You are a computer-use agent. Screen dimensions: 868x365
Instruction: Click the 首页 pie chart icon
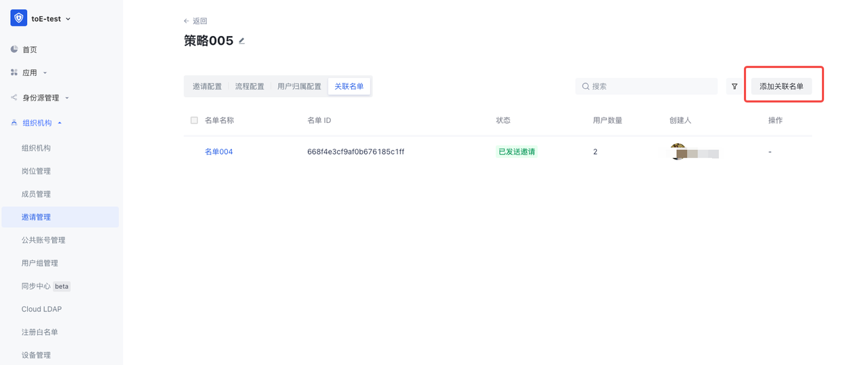(x=14, y=50)
